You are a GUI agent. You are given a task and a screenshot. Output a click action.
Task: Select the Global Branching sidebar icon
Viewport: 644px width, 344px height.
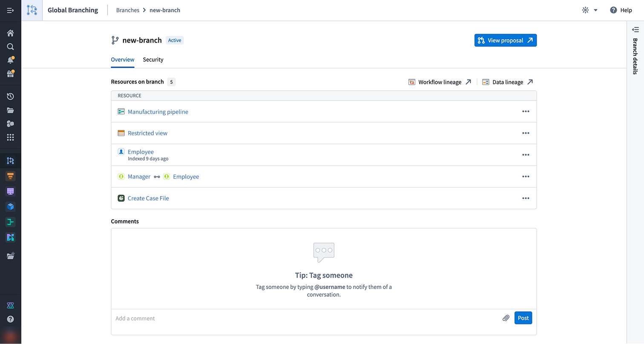[10, 161]
